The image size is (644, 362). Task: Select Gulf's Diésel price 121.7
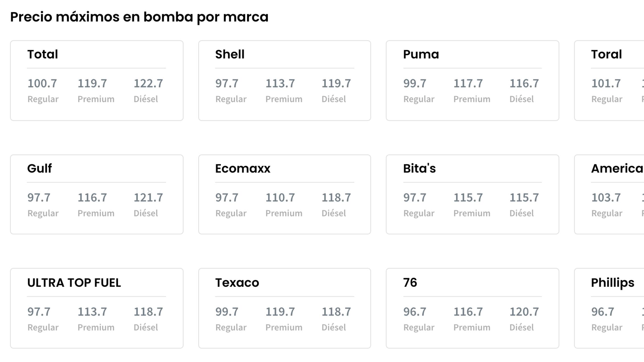(x=148, y=198)
